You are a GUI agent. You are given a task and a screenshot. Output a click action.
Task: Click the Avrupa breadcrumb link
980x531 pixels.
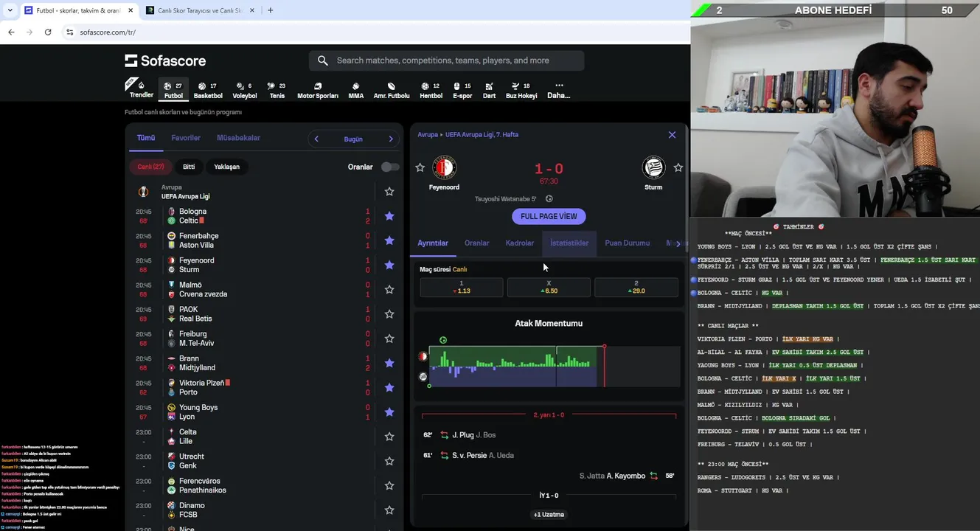[428, 135]
